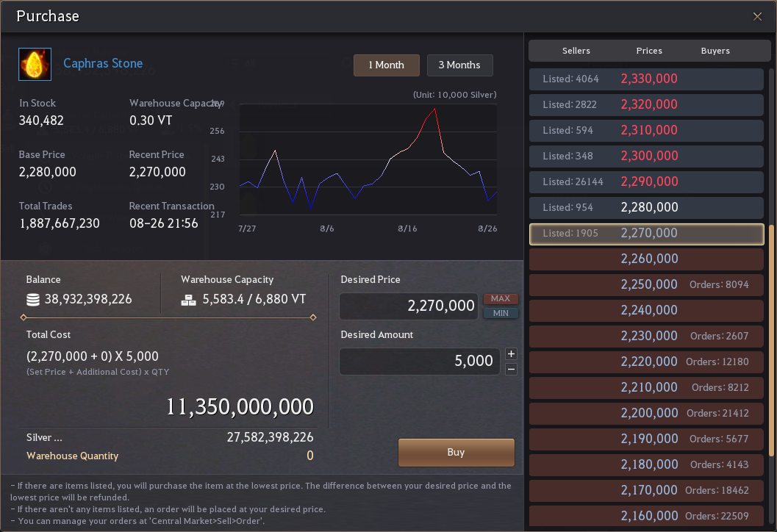
Task: Switch chart to 3 Months view
Action: pyautogui.click(x=459, y=65)
